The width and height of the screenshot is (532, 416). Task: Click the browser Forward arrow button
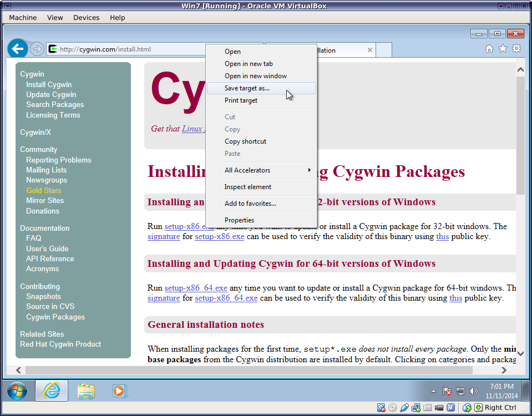[37, 49]
